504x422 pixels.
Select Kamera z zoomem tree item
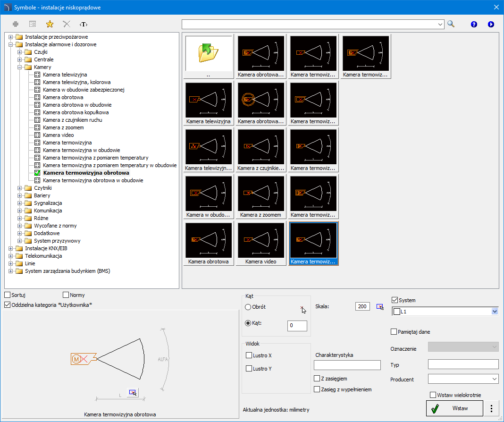[63, 127]
